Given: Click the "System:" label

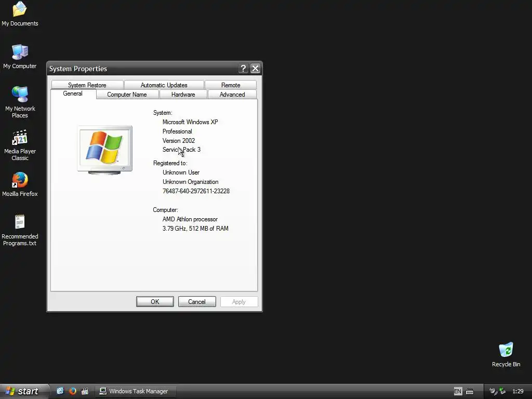Looking at the screenshot, I should (163, 113).
